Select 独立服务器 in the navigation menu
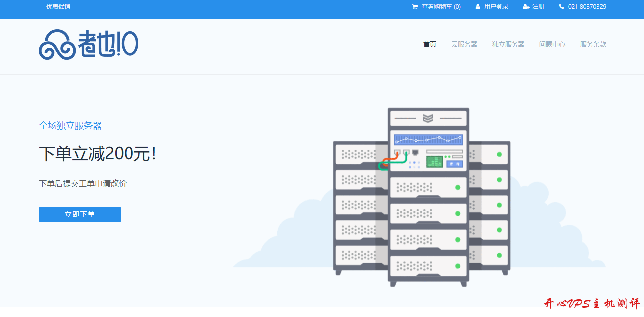 click(x=508, y=44)
